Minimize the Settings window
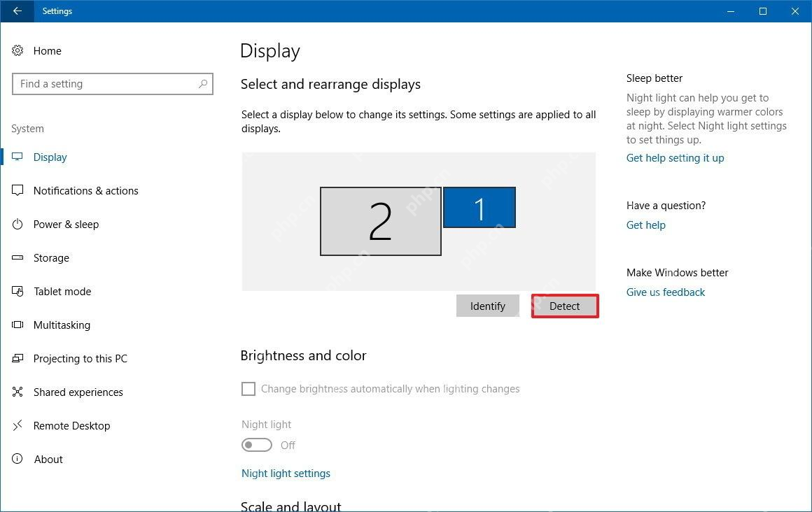Screen dimensions: 812x512 point(731,11)
